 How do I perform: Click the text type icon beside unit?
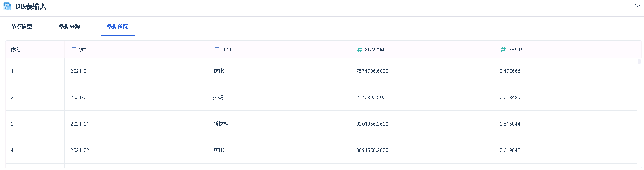(217, 50)
